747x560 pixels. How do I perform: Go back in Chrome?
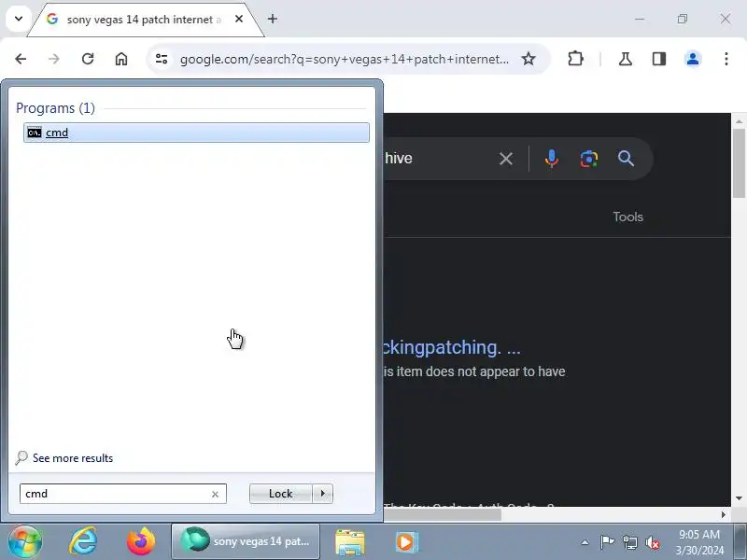21,59
